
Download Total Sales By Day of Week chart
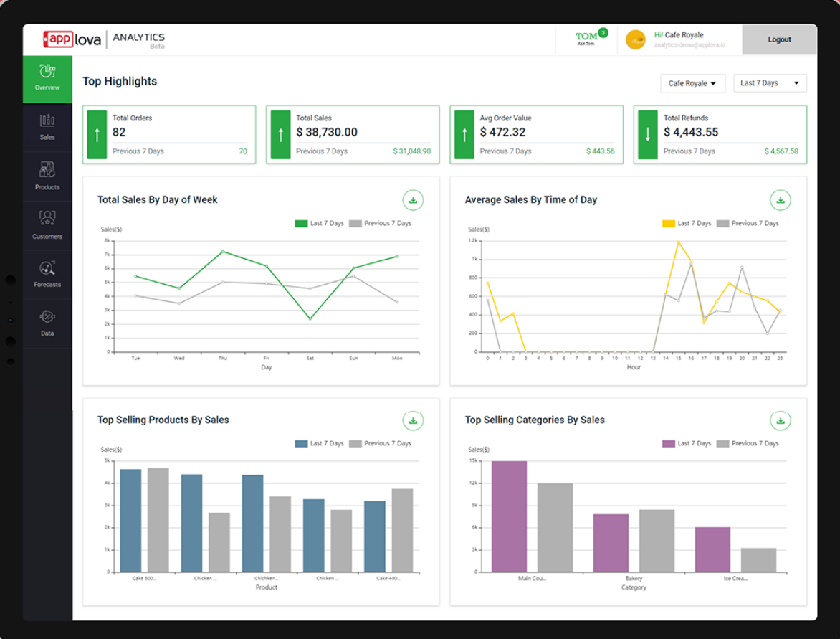(413, 200)
